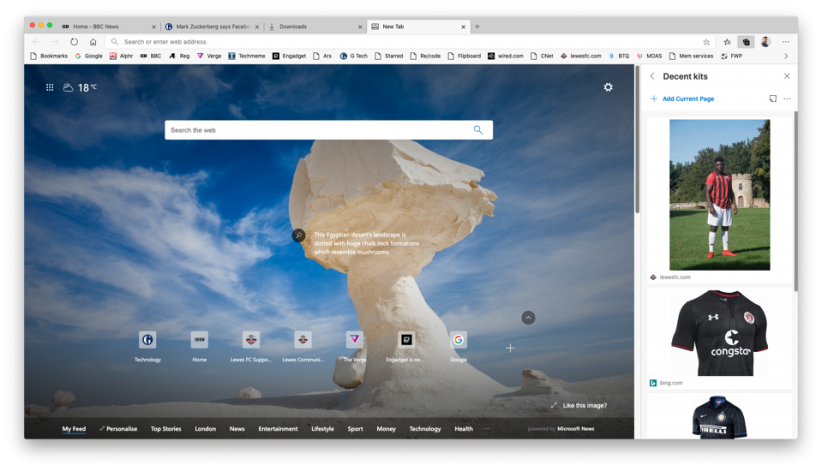The height and width of the screenshot is (471, 822).
Task: Click the main page vertical scrollbar
Action: [x=637, y=139]
